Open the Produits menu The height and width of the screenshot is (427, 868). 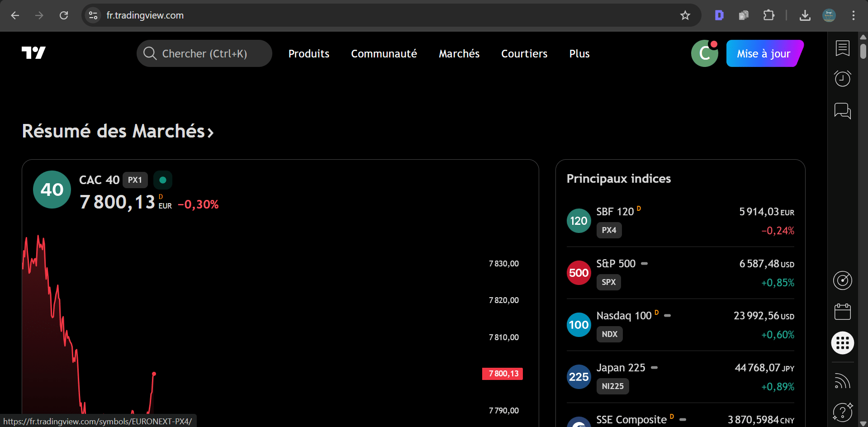pos(308,54)
